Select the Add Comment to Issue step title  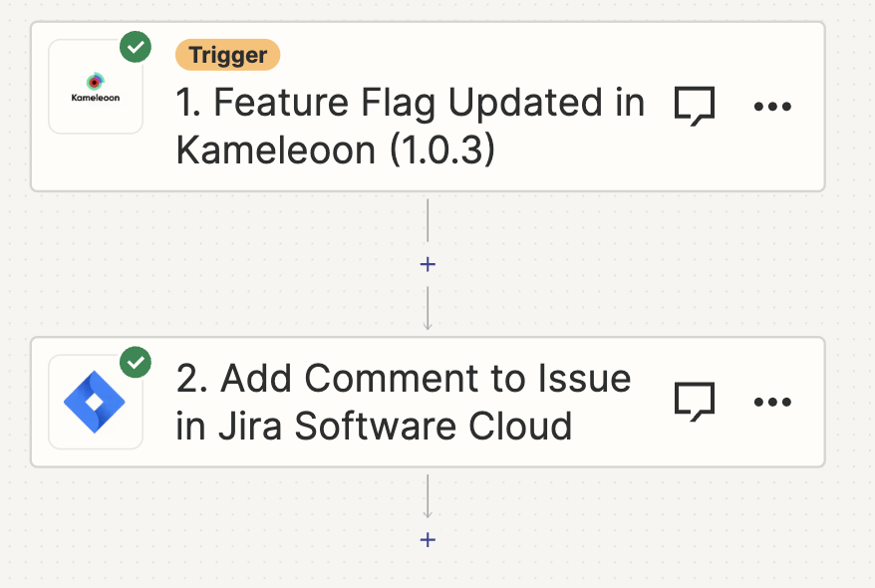point(404,402)
